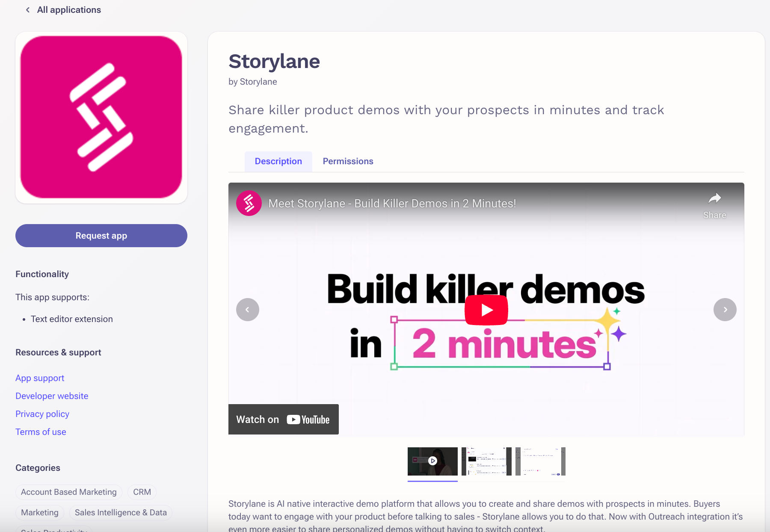Open the Terms of use link
This screenshot has width=770, height=532.
click(41, 432)
